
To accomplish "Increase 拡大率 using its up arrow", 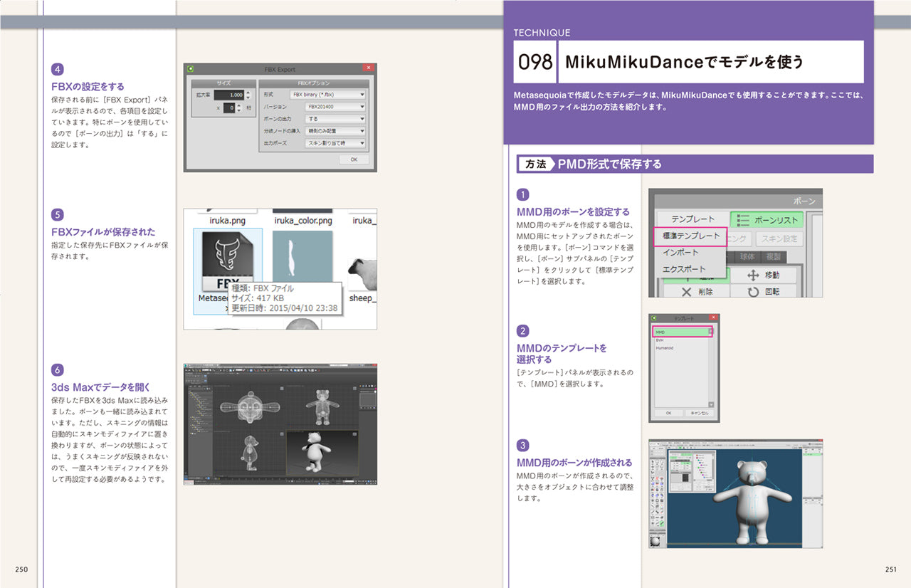I will coord(248,92).
